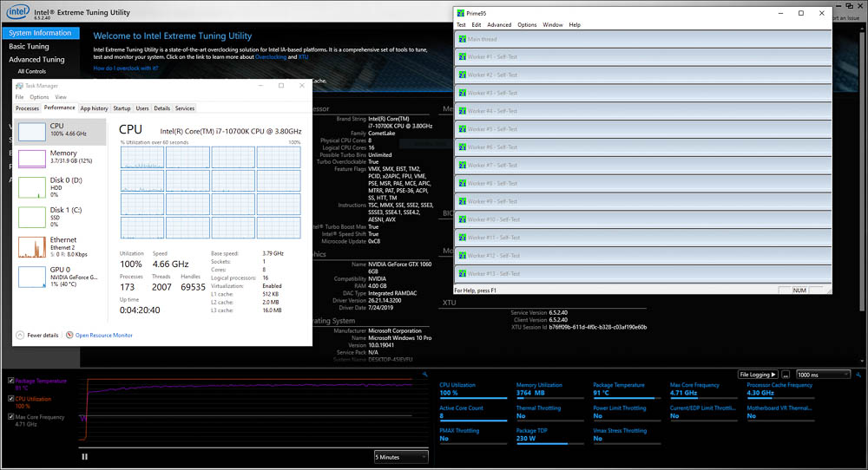868x470 pixels.
Task: Open the Advanced menu in Prime95
Action: coord(499,25)
